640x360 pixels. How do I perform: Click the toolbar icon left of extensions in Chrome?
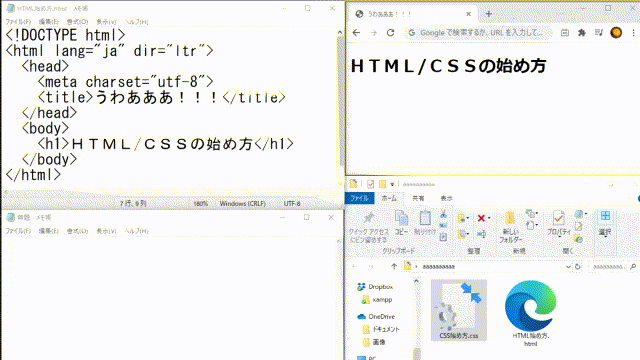[565, 33]
